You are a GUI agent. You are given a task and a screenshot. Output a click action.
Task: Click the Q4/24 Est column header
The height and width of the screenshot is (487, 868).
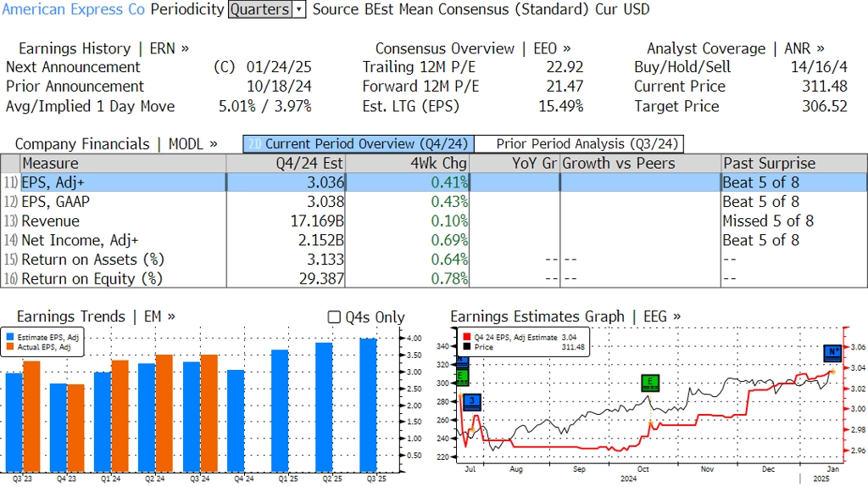286,164
